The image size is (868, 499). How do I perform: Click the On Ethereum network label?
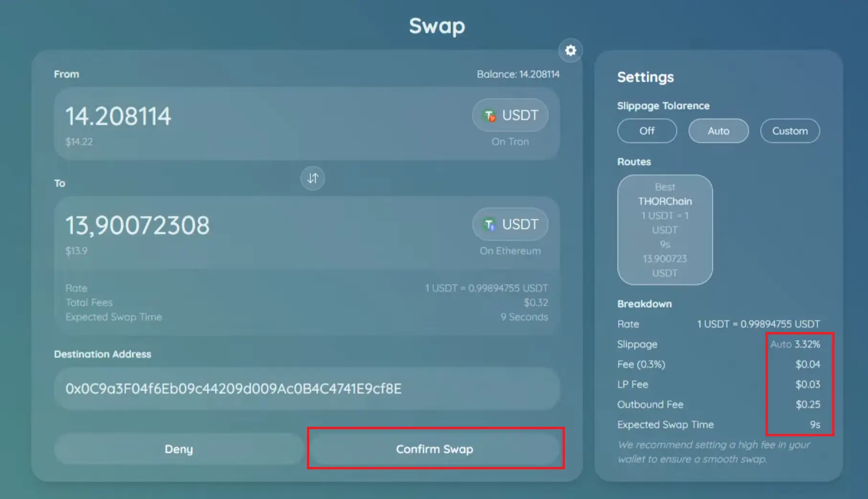coord(510,251)
